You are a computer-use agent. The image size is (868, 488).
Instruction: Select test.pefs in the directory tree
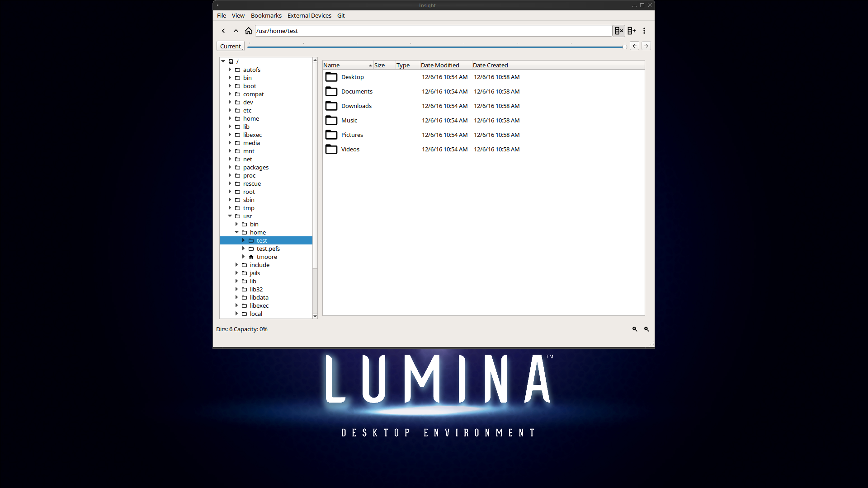268,249
